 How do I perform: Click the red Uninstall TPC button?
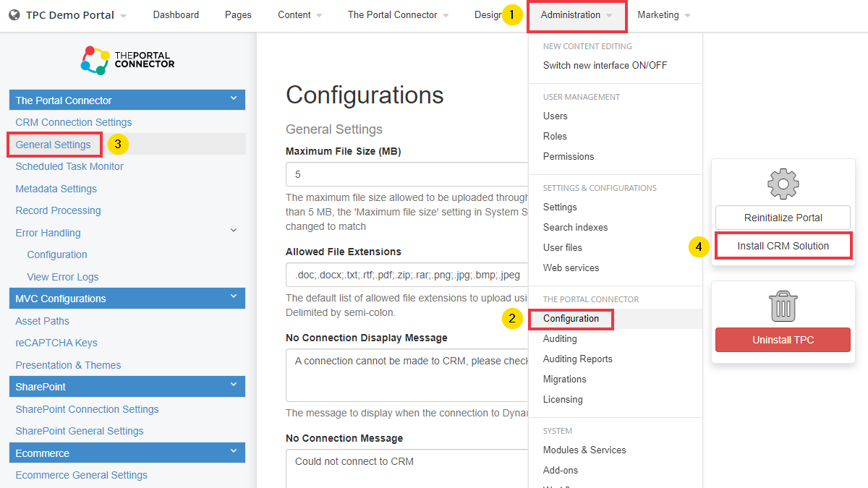click(783, 340)
